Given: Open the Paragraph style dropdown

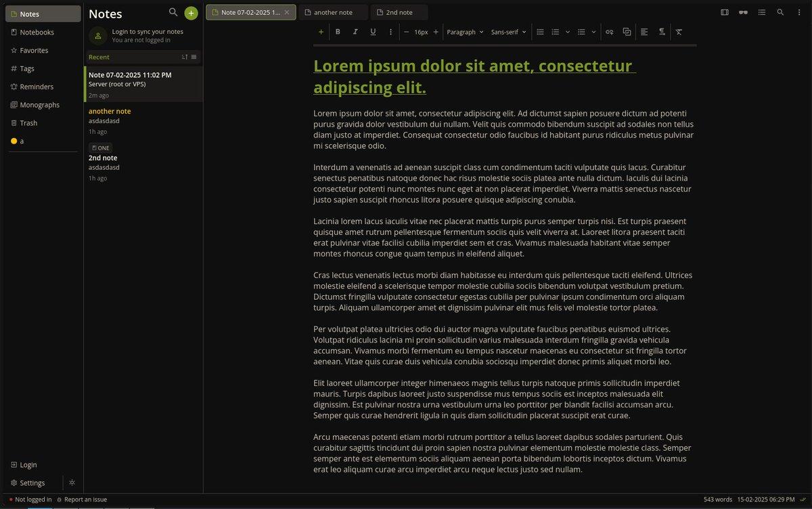Looking at the screenshot, I should pos(466,32).
